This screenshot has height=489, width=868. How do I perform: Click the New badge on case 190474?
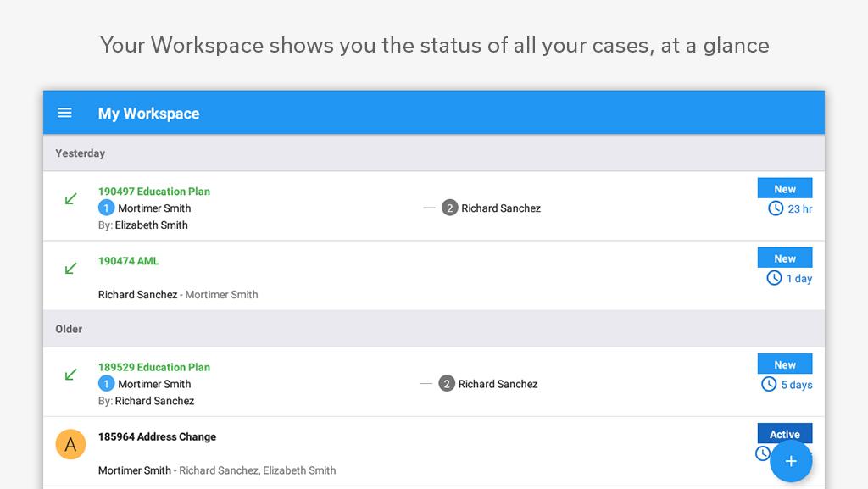click(x=785, y=258)
